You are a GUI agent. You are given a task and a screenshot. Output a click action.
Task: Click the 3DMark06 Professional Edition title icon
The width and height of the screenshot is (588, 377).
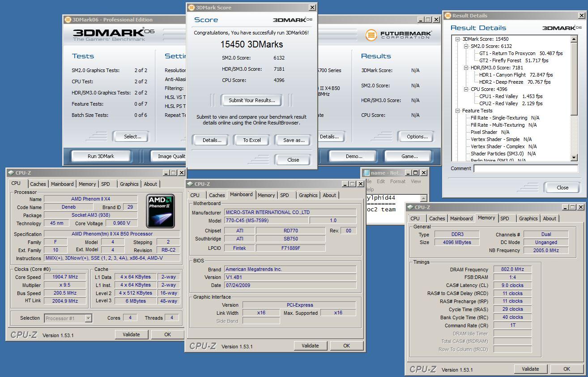pyautogui.click(x=68, y=20)
